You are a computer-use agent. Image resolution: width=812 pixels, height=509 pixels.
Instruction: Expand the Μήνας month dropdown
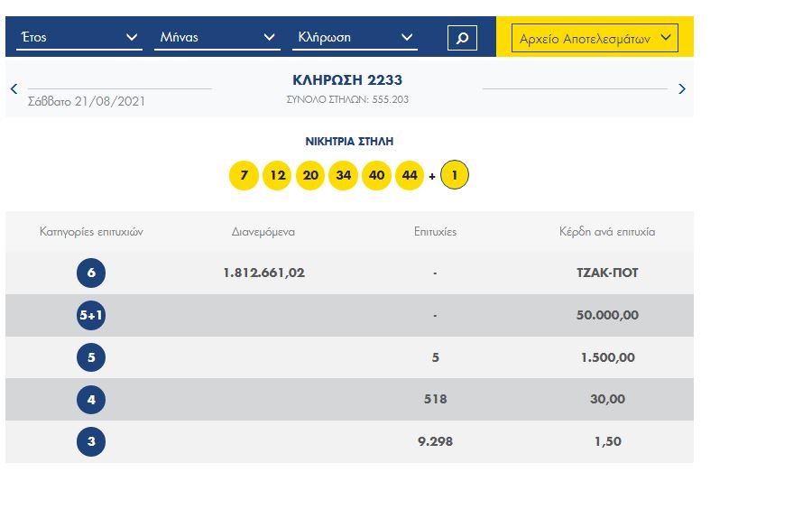[x=217, y=37]
